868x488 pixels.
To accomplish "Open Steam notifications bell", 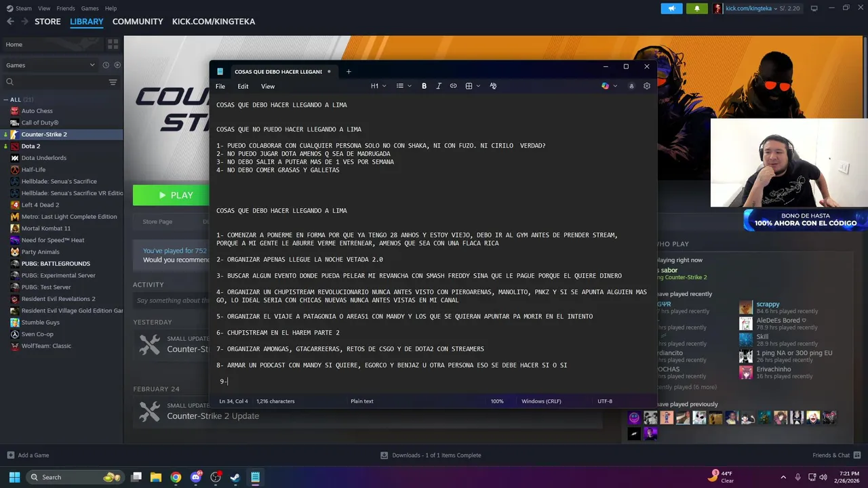I will [x=696, y=8].
